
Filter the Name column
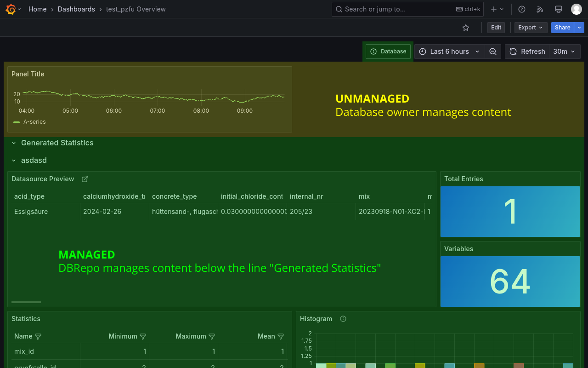tap(38, 337)
